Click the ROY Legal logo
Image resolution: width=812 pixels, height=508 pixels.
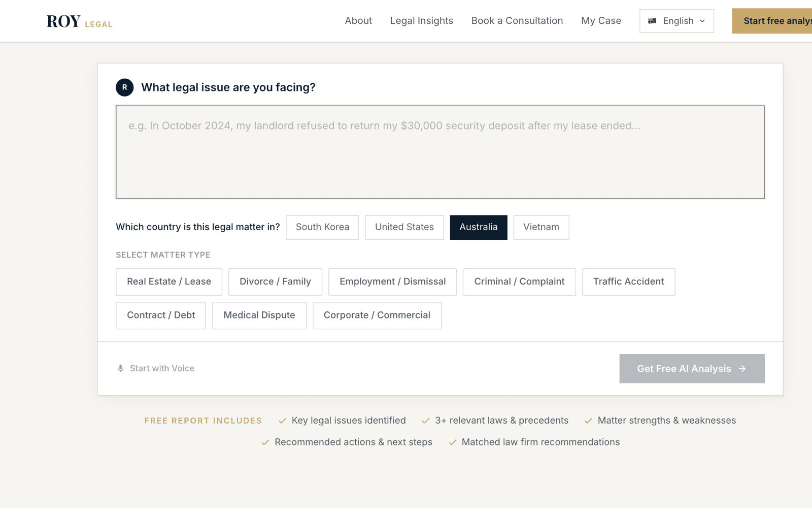pos(80,21)
